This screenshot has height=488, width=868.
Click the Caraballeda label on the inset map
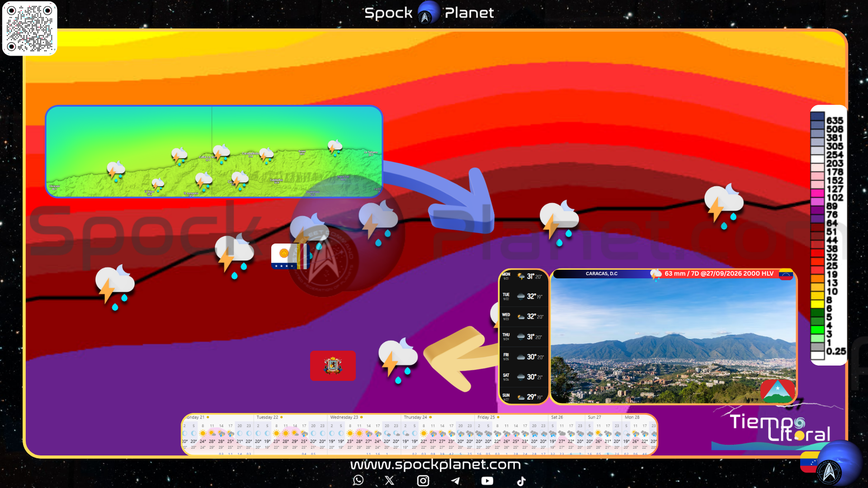(250, 154)
